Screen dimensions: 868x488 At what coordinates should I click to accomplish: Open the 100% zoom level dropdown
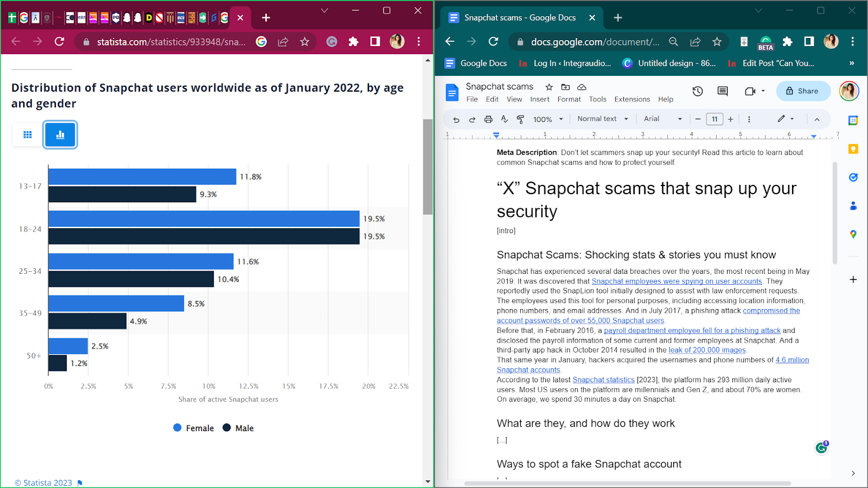click(547, 119)
